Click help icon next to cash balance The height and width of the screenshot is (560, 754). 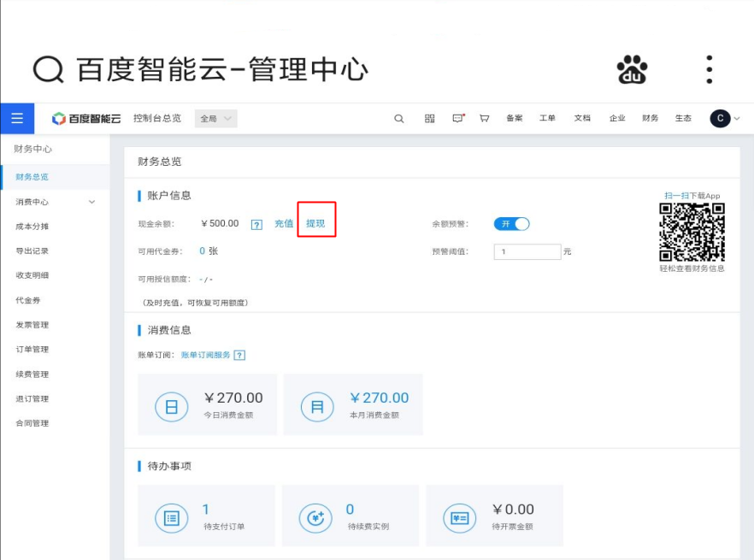(256, 225)
